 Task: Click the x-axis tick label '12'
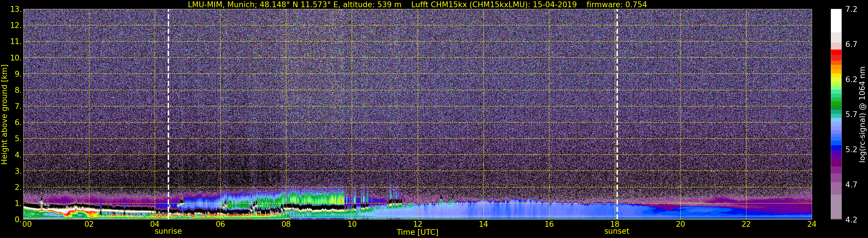pyautogui.click(x=417, y=224)
